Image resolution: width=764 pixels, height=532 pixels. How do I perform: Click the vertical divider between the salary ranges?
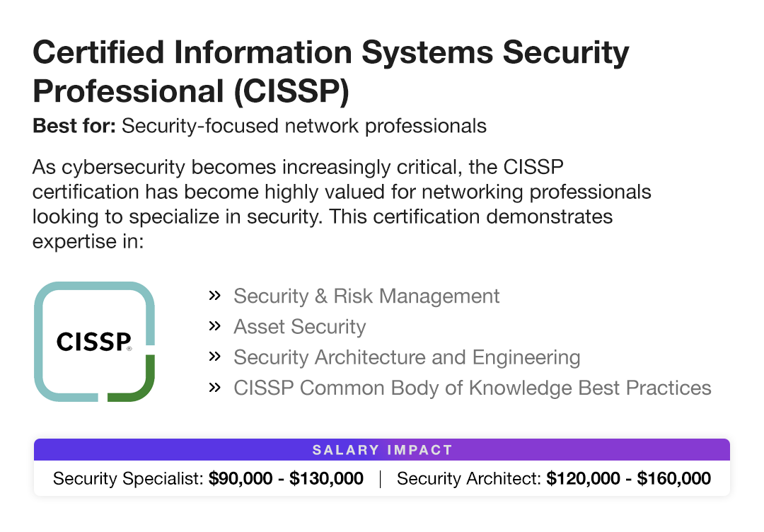point(381,479)
